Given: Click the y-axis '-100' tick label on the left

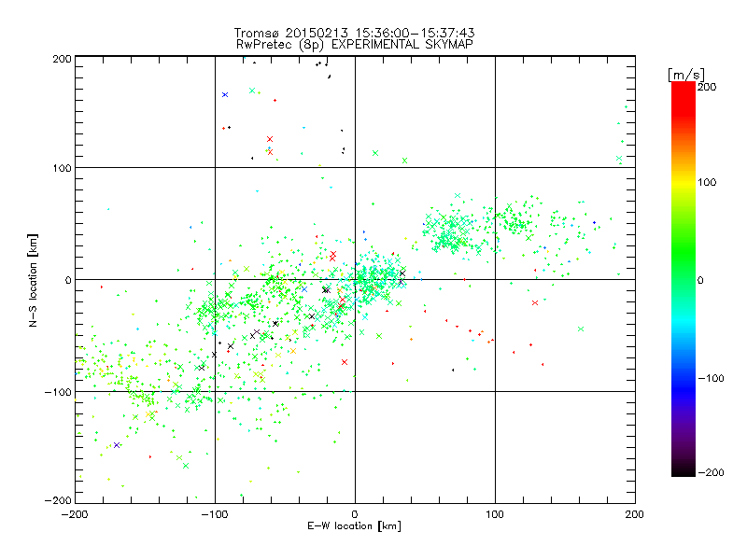Looking at the screenshot, I should [58, 392].
